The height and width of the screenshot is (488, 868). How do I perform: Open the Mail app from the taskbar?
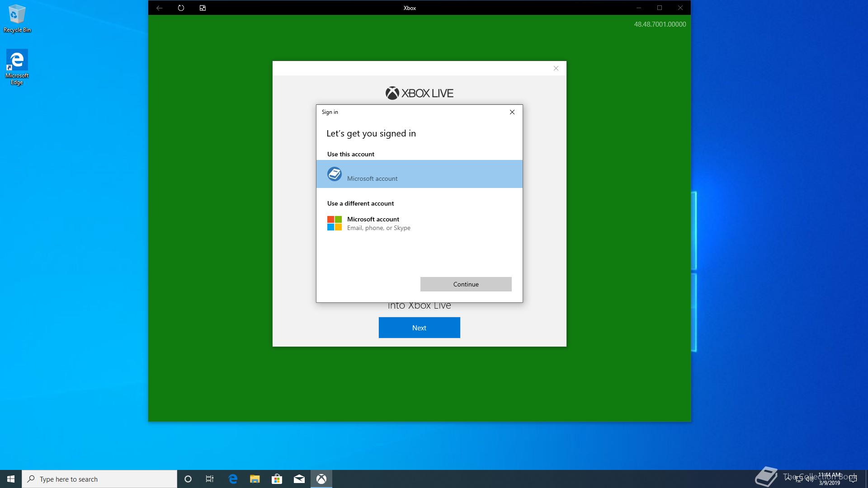point(299,479)
